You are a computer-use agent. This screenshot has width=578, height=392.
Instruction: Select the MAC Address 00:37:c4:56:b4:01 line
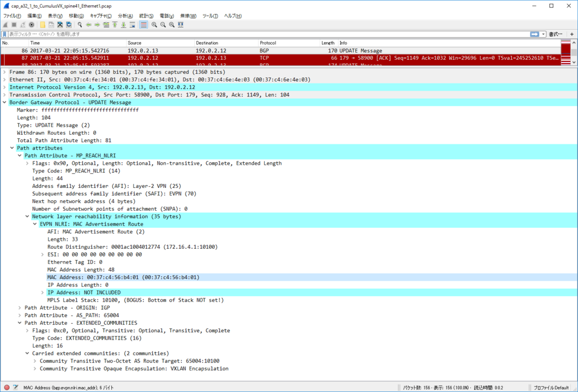click(123, 278)
